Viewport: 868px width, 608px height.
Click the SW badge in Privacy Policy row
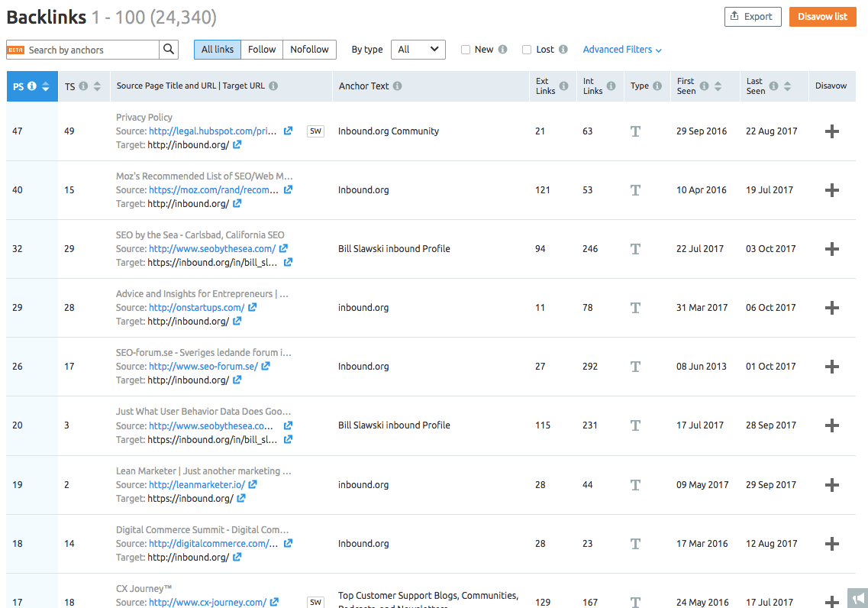click(x=315, y=131)
